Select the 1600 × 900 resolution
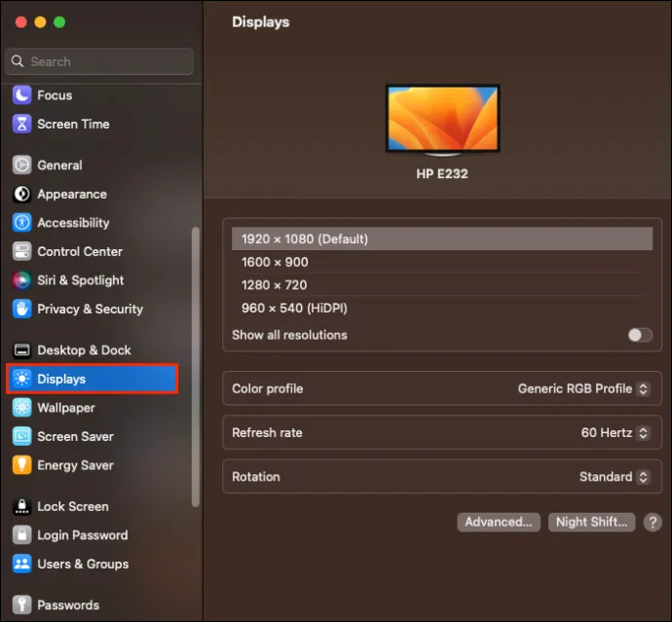This screenshot has width=672, height=622. 442,262
